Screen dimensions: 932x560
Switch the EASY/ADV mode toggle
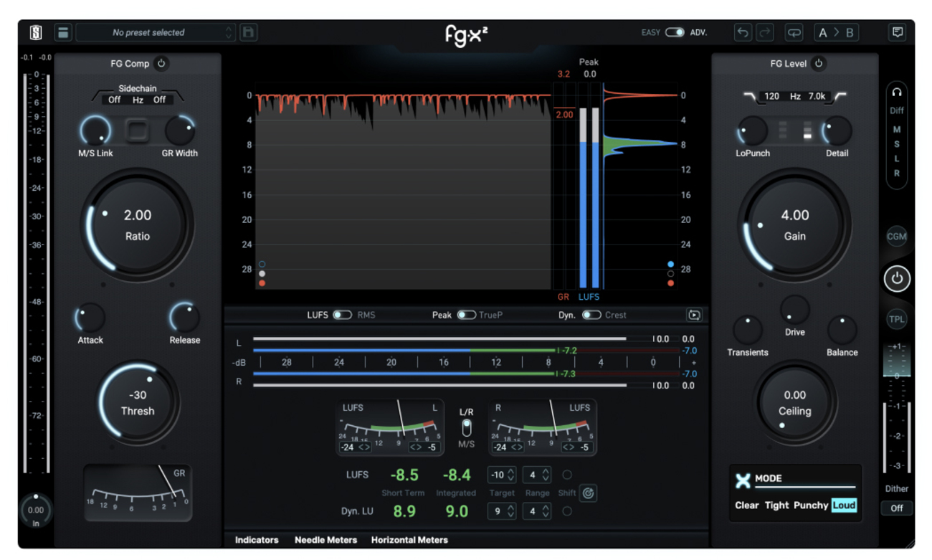click(674, 32)
